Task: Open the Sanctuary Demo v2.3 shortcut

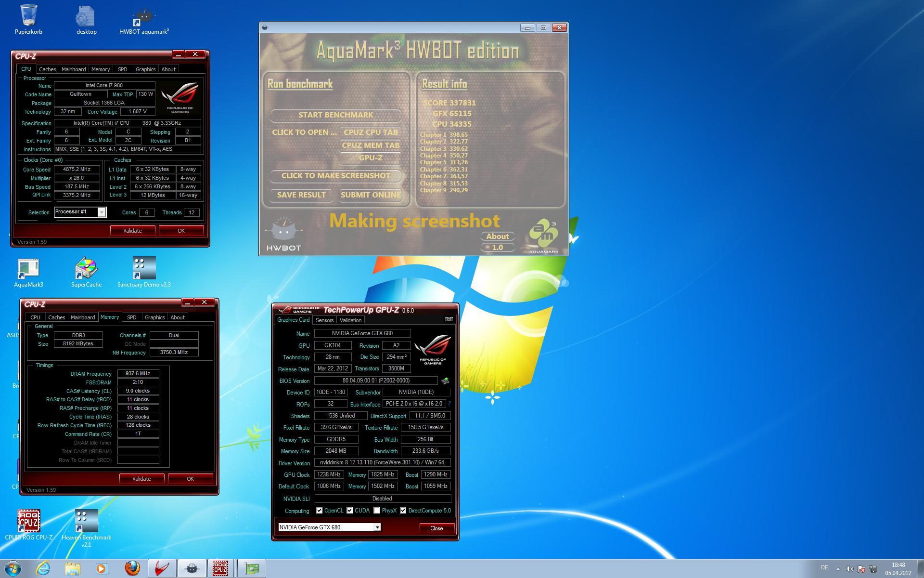Action: click(144, 273)
